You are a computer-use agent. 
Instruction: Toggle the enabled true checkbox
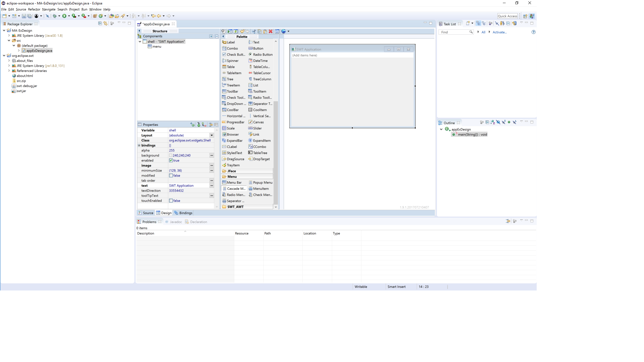click(171, 160)
